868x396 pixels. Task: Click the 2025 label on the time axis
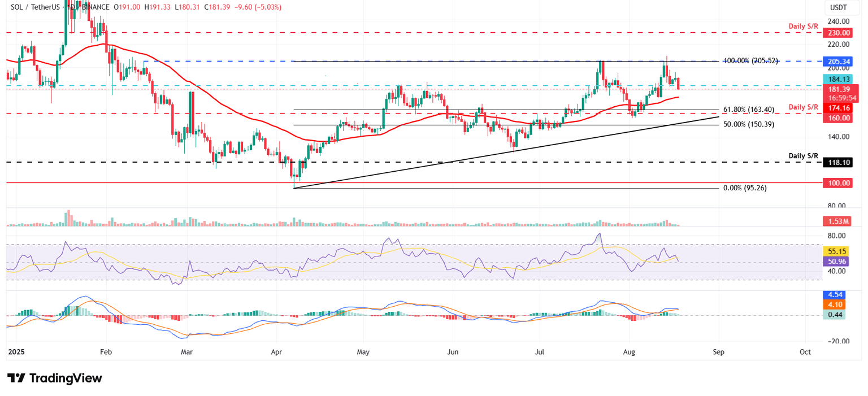point(16,351)
